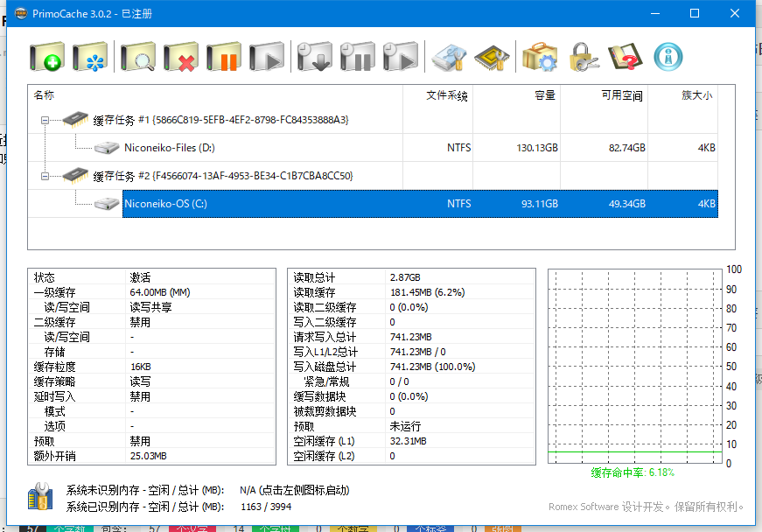
Task: Click the 741.23MB (100.0%) disk write value
Action: [432, 367]
